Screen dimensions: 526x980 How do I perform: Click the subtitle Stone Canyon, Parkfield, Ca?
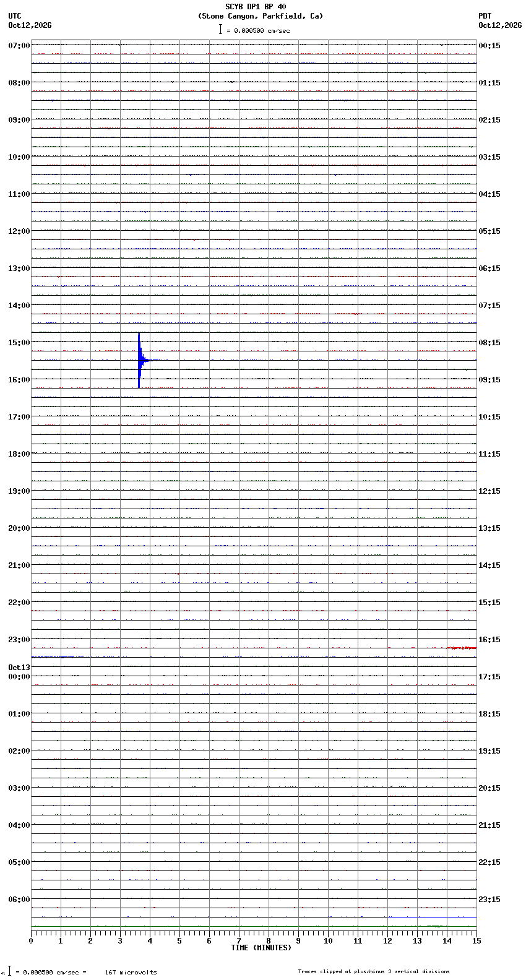click(260, 16)
